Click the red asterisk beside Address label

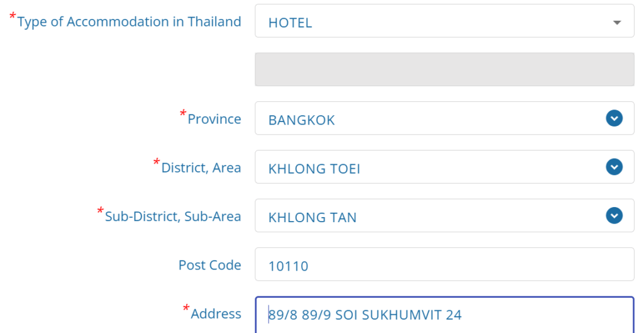(x=186, y=308)
